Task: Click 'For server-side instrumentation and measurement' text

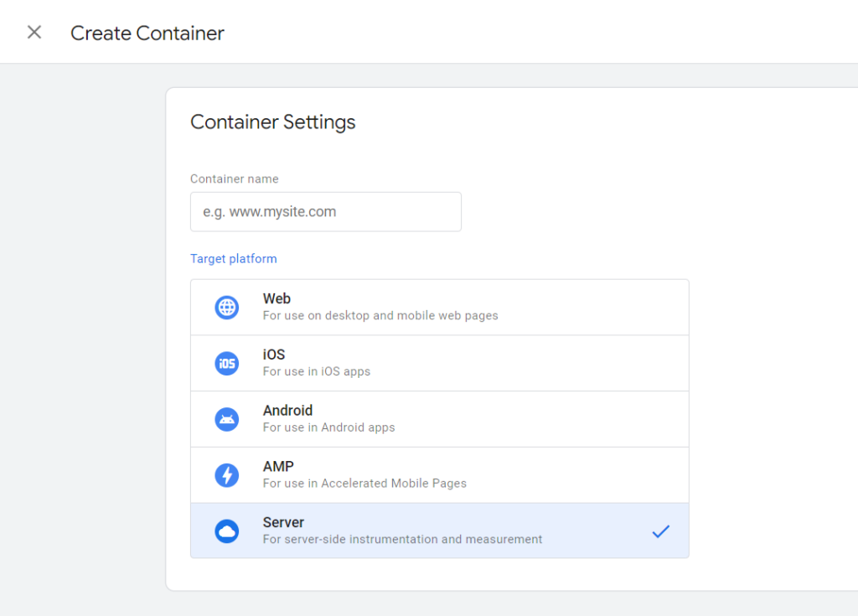Action: tap(402, 540)
